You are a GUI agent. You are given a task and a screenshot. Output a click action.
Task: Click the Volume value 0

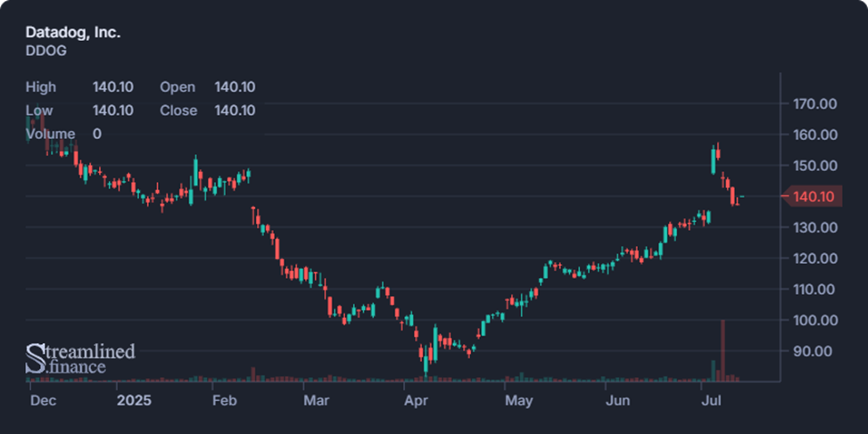[x=97, y=134]
